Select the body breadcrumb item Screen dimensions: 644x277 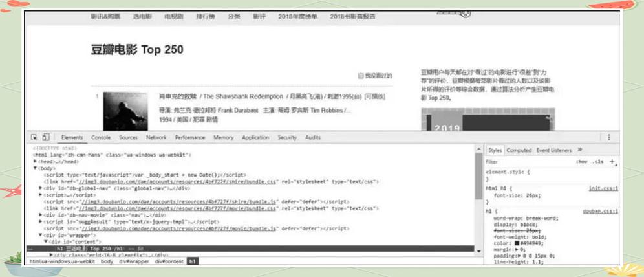pos(107,261)
